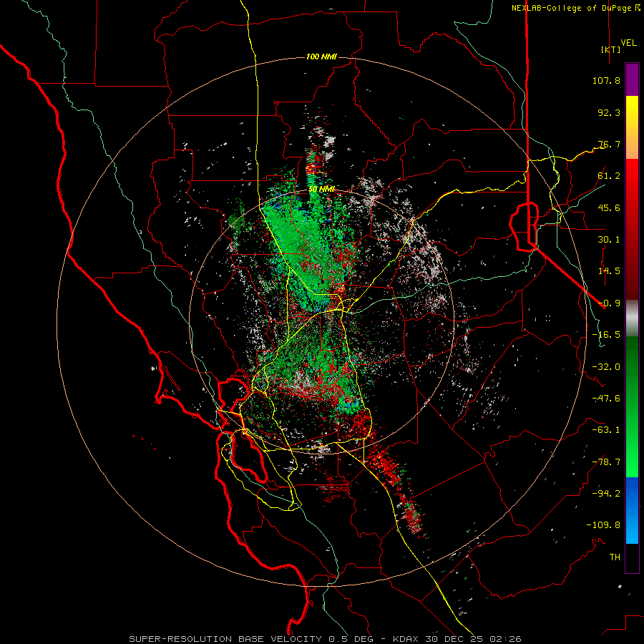Select the 45.6 velocity scale value
This screenshot has width=644, height=644.
609,208
